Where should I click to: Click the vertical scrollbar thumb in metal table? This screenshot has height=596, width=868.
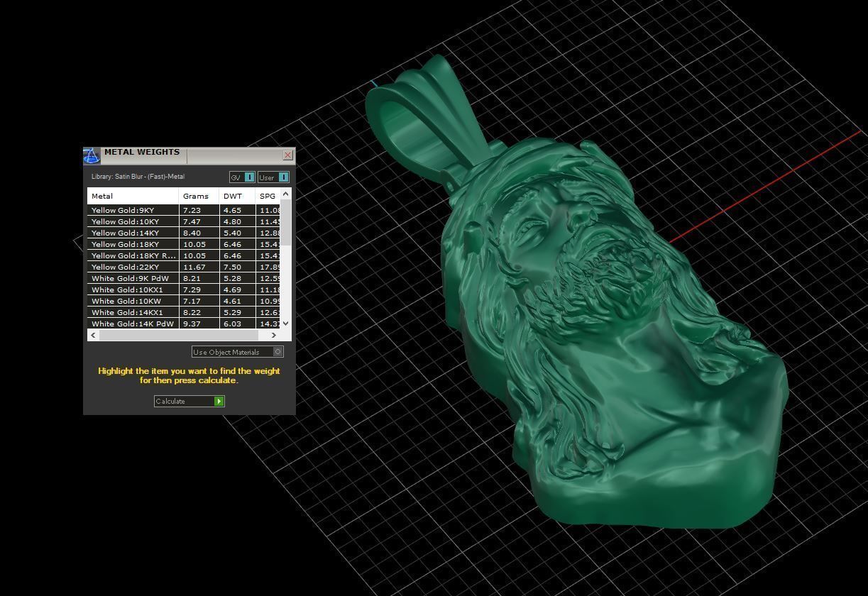click(x=285, y=222)
